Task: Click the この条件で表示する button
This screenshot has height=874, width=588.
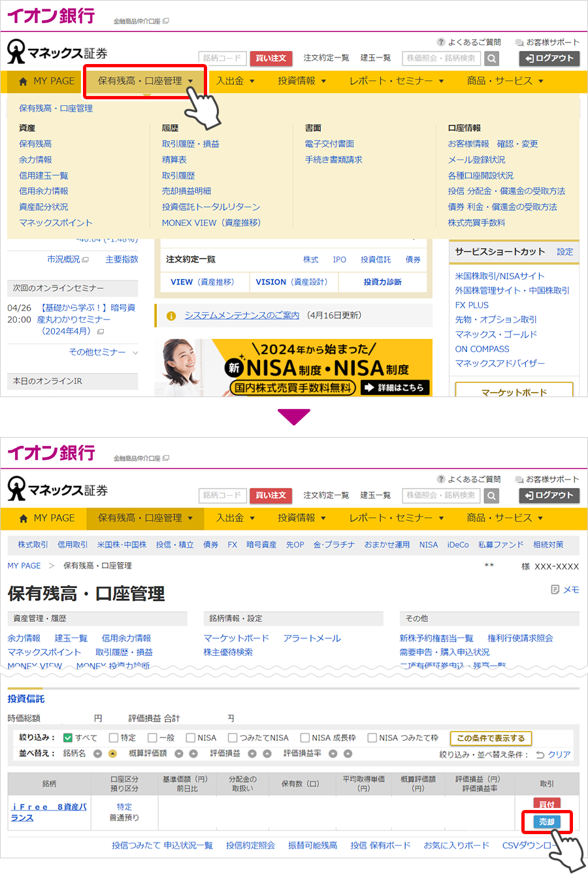Action: click(x=491, y=738)
